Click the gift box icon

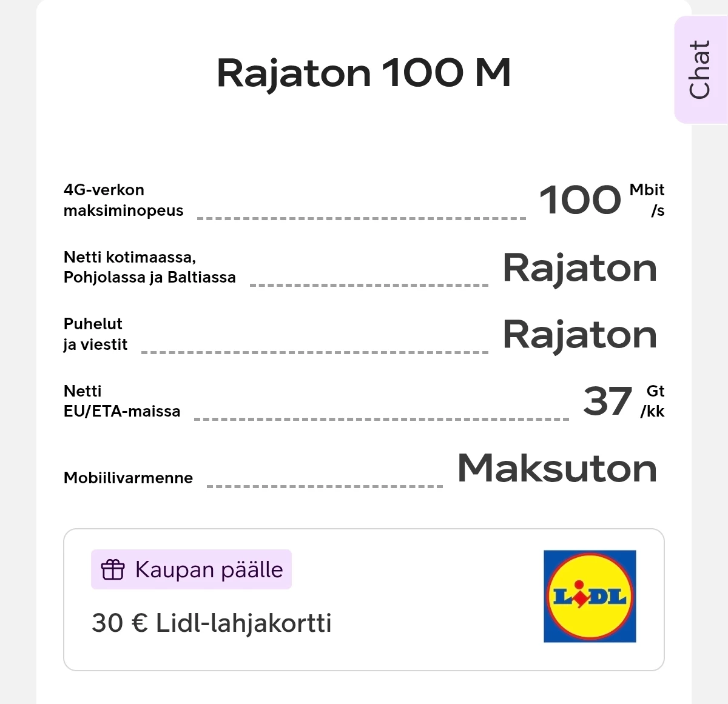coord(113,570)
